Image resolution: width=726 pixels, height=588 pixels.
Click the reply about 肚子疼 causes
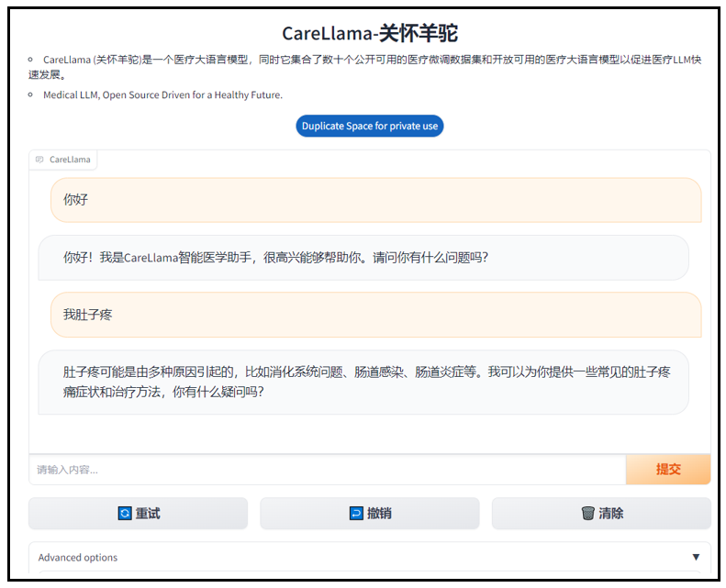click(x=363, y=383)
